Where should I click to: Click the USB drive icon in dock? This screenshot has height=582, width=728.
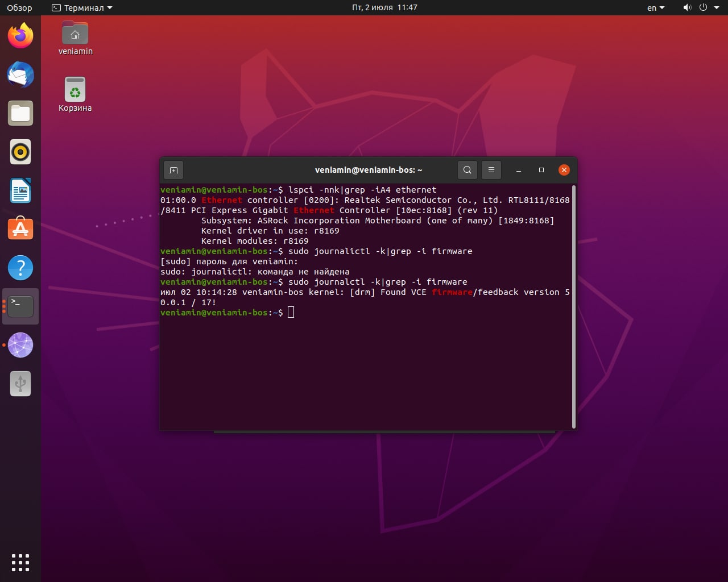(x=20, y=384)
